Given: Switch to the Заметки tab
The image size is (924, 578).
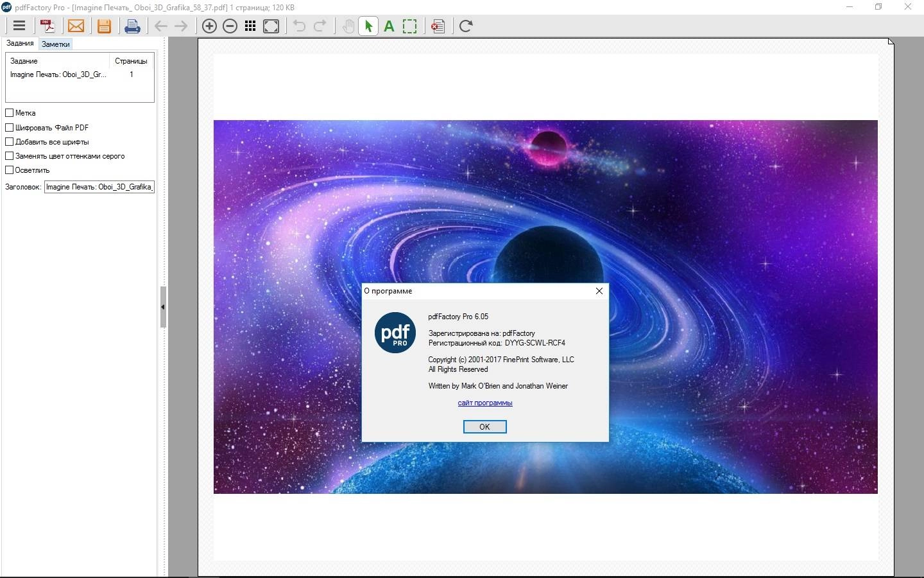Looking at the screenshot, I should 55,44.
